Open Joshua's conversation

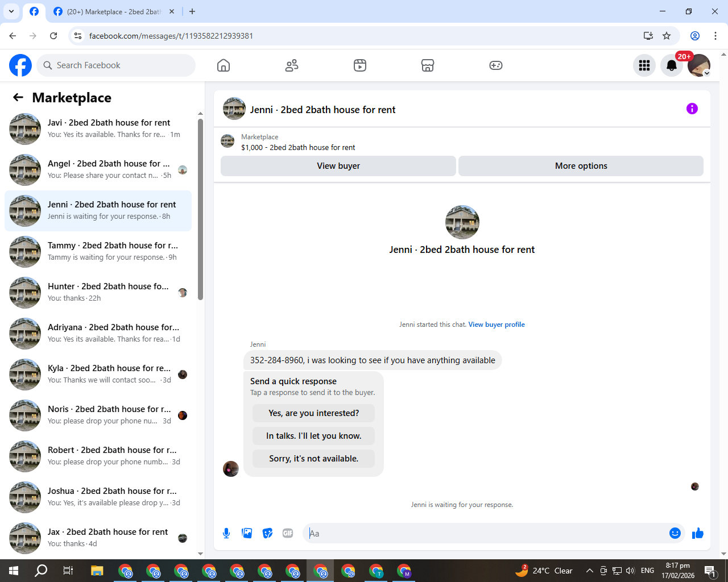coord(98,497)
